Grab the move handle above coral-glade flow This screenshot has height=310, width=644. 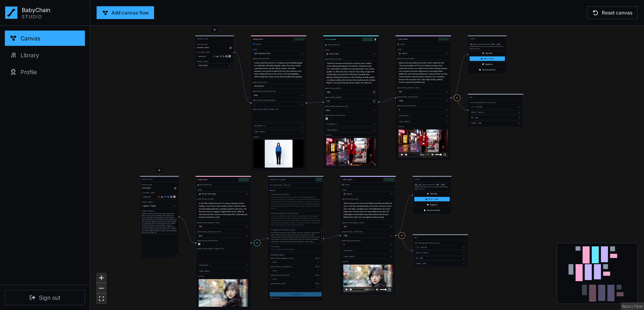[x=159, y=170]
